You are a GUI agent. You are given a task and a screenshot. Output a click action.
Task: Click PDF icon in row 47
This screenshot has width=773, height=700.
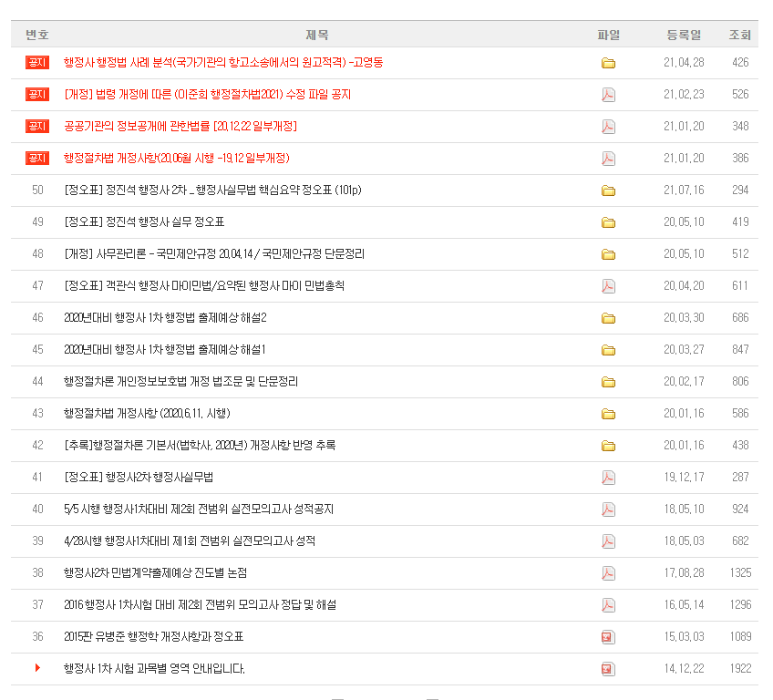(608, 286)
